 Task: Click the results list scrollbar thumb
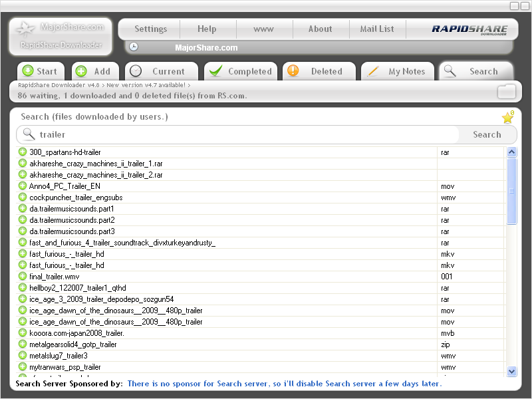(x=511, y=191)
